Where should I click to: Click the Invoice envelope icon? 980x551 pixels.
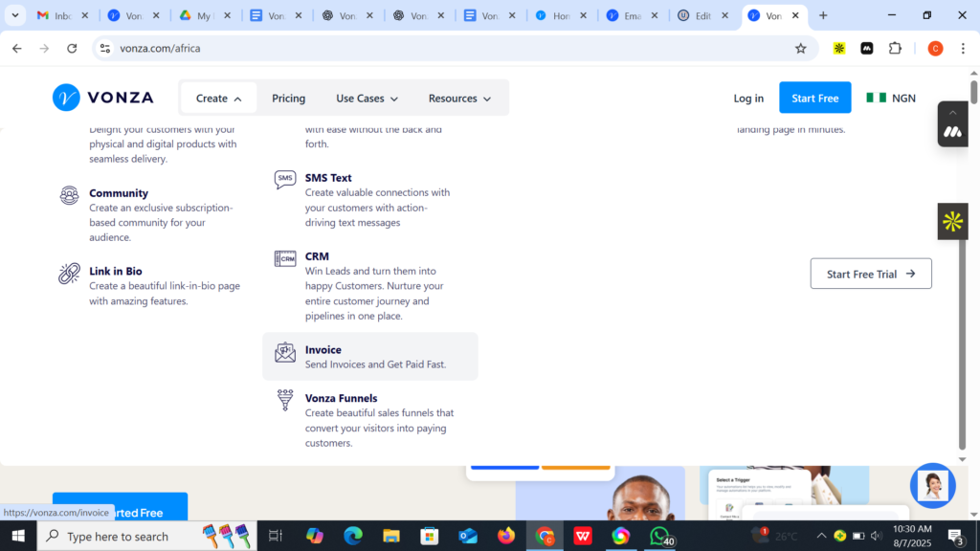point(285,353)
